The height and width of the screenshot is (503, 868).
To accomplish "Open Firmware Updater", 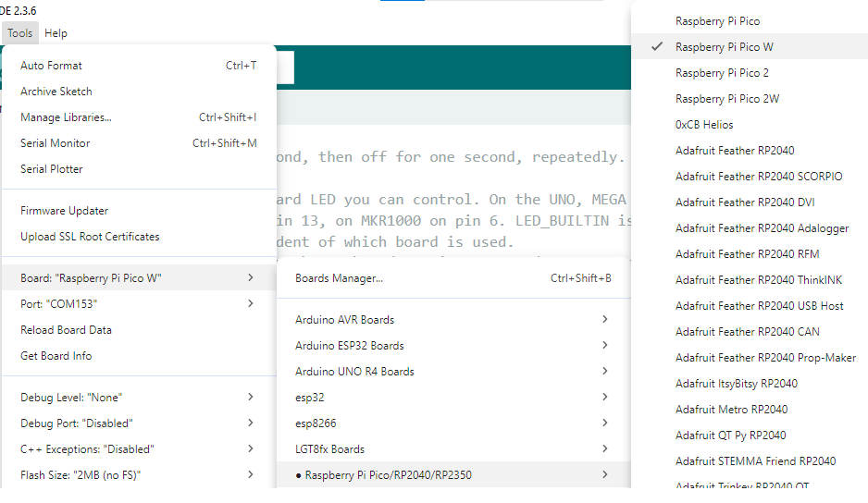I will tap(64, 211).
